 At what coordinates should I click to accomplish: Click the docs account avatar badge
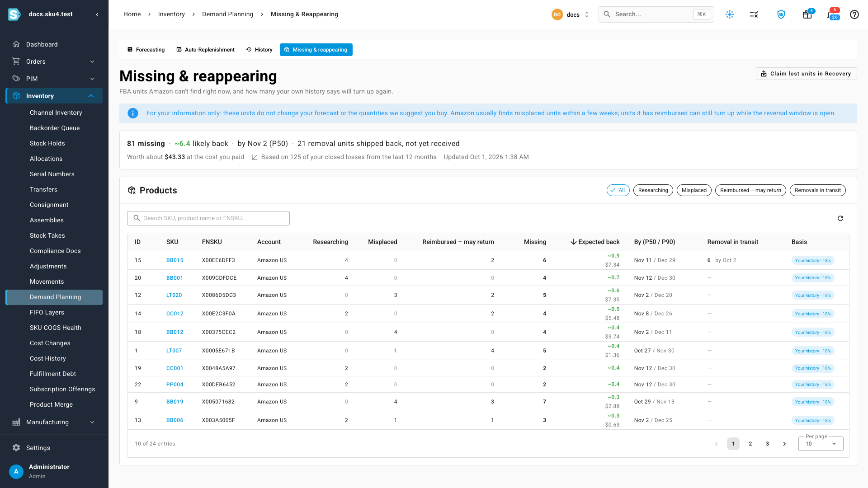point(557,14)
